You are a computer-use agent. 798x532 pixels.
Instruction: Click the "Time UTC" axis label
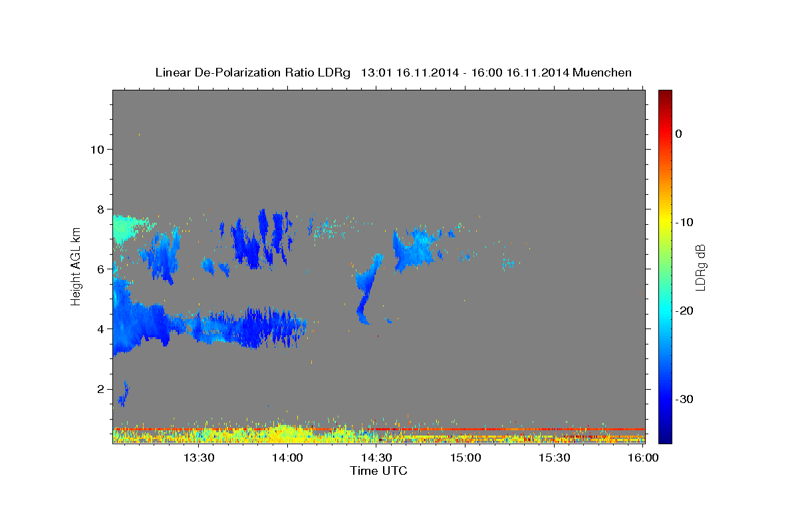[x=378, y=471]
